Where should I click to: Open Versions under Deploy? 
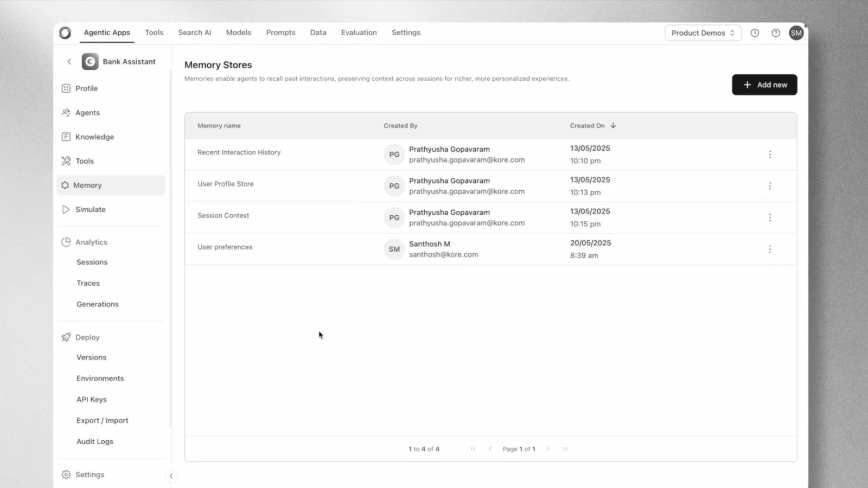point(91,357)
